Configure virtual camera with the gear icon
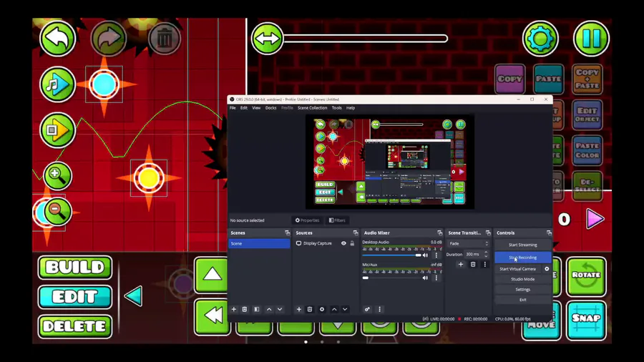The image size is (644, 362). click(x=547, y=269)
